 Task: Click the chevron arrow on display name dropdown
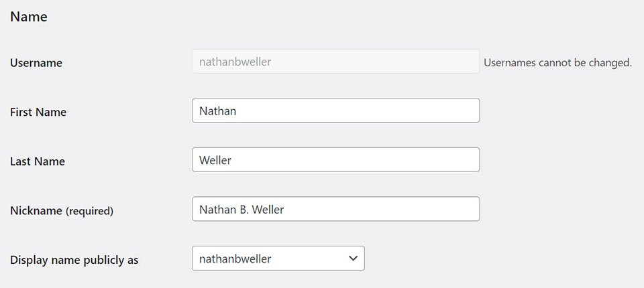pyautogui.click(x=353, y=259)
